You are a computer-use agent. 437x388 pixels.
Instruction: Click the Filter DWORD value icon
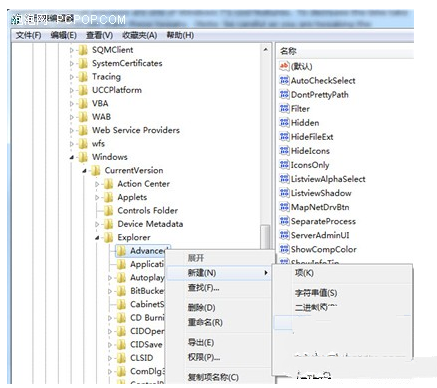284,108
